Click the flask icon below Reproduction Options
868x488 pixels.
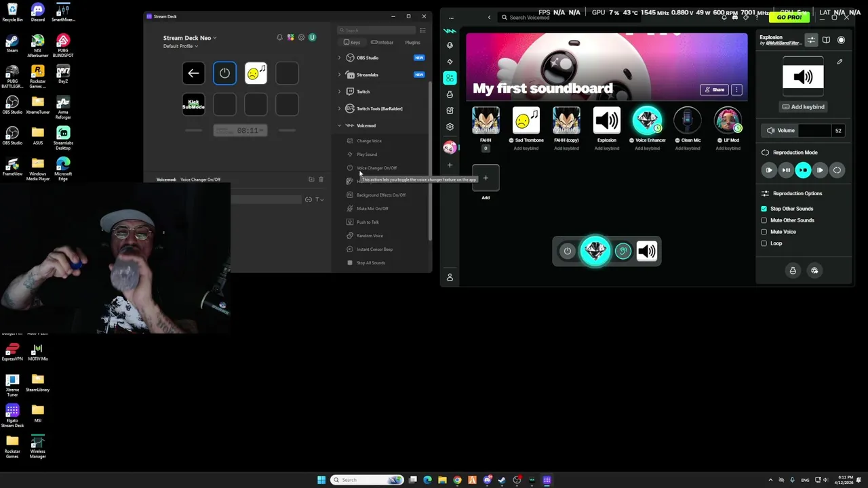[x=793, y=270]
